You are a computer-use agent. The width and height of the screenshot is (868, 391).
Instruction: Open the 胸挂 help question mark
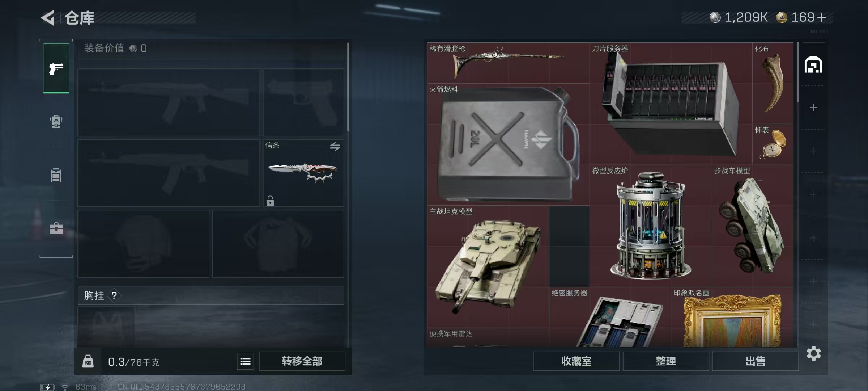point(114,296)
